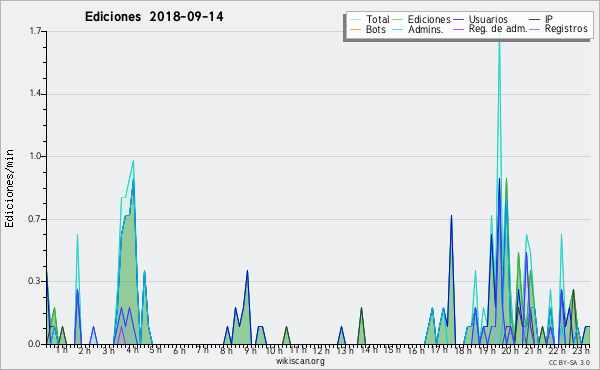
Task: Click the "IP" legend label
Action: click(549, 19)
